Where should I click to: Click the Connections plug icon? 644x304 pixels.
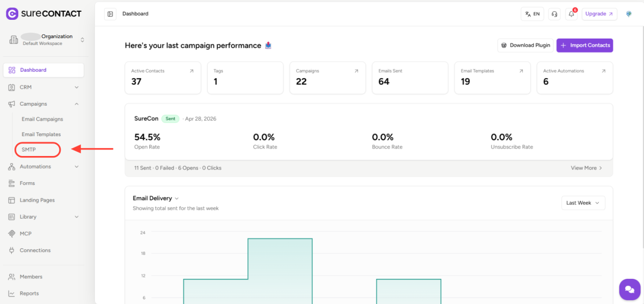click(x=12, y=250)
